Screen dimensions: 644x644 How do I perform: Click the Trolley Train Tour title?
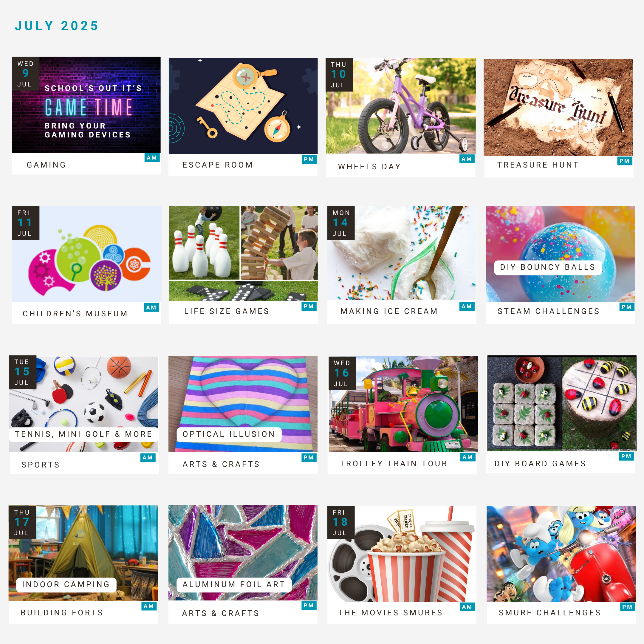coord(394,464)
